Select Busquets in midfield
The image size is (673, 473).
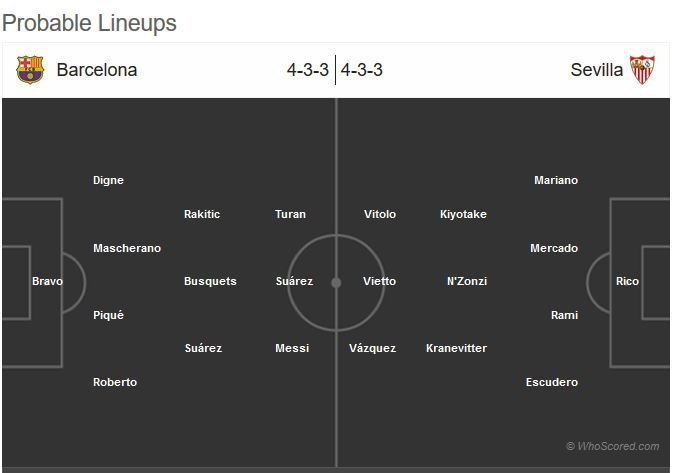[x=210, y=281]
